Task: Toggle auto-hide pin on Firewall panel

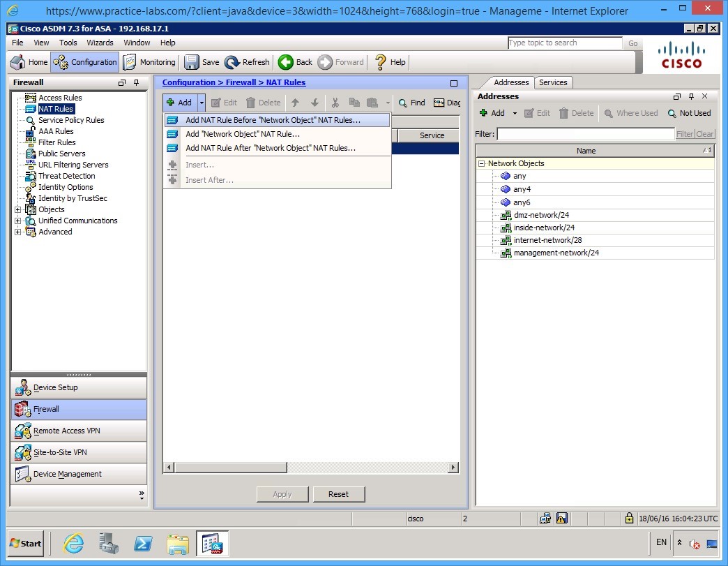Action: pos(136,82)
